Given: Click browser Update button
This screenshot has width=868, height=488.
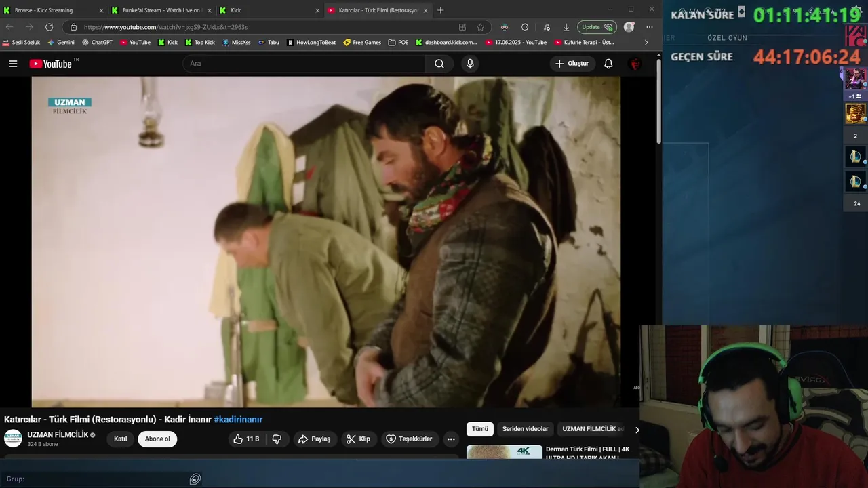Looking at the screenshot, I should pos(596,27).
